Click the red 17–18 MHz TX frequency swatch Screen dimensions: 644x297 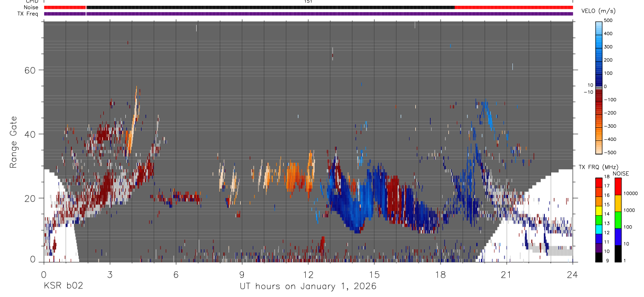(x=599, y=183)
